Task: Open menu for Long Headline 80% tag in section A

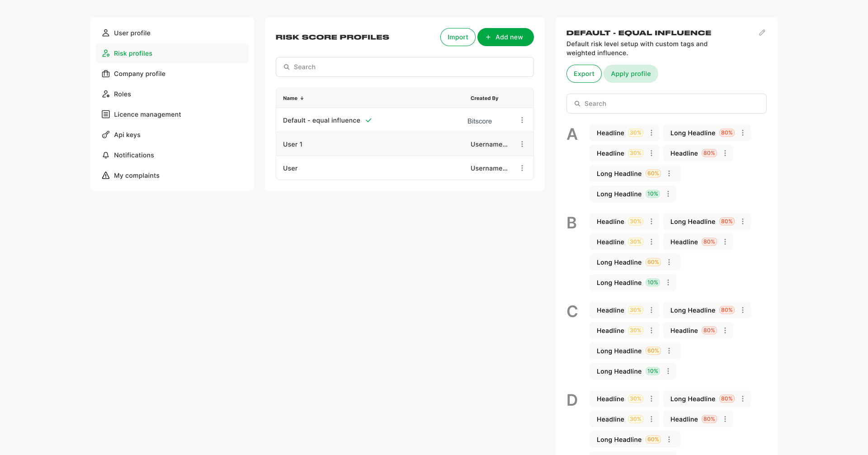Action: tap(743, 133)
